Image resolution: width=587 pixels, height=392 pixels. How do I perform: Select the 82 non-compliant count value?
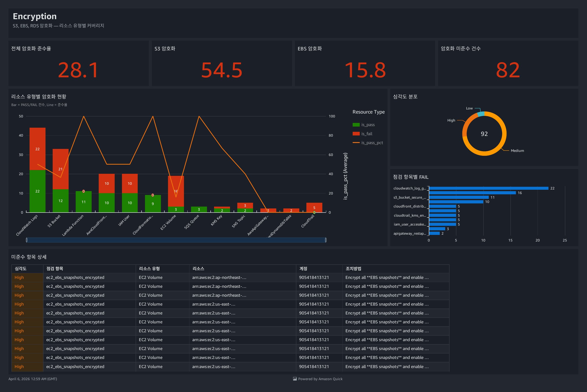tap(508, 70)
